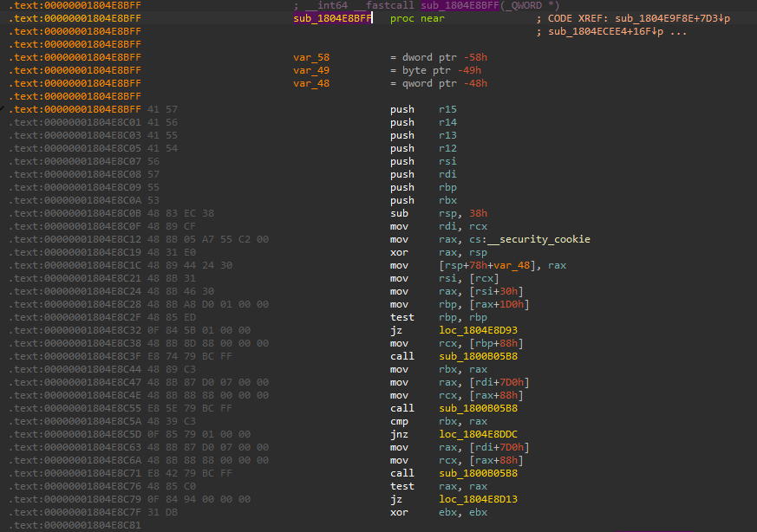
Task: Click address .text:00000001804E8C81 on last line
Action: click(75, 525)
